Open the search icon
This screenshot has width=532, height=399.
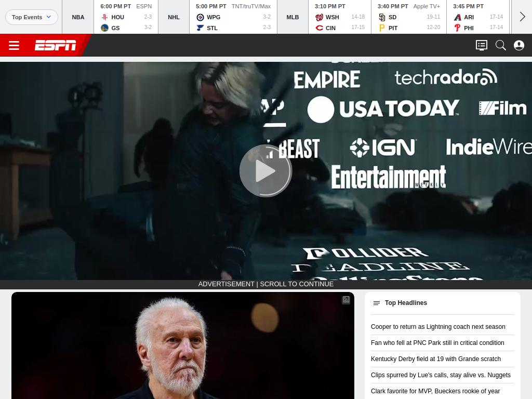pyautogui.click(x=501, y=45)
